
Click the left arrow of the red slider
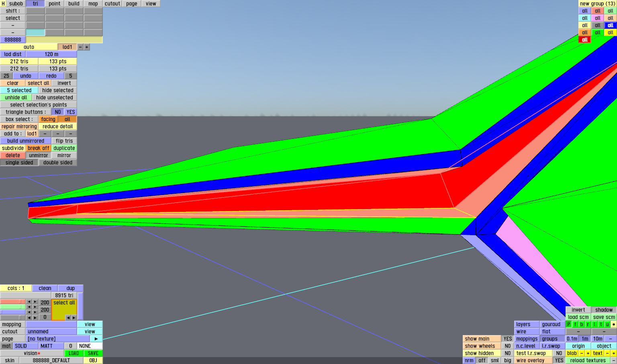(29, 302)
